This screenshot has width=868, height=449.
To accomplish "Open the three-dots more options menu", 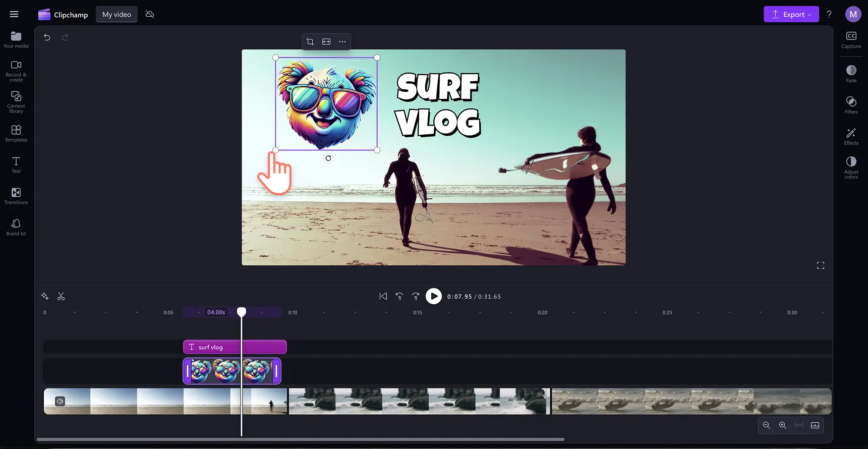I will pos(342,41).
